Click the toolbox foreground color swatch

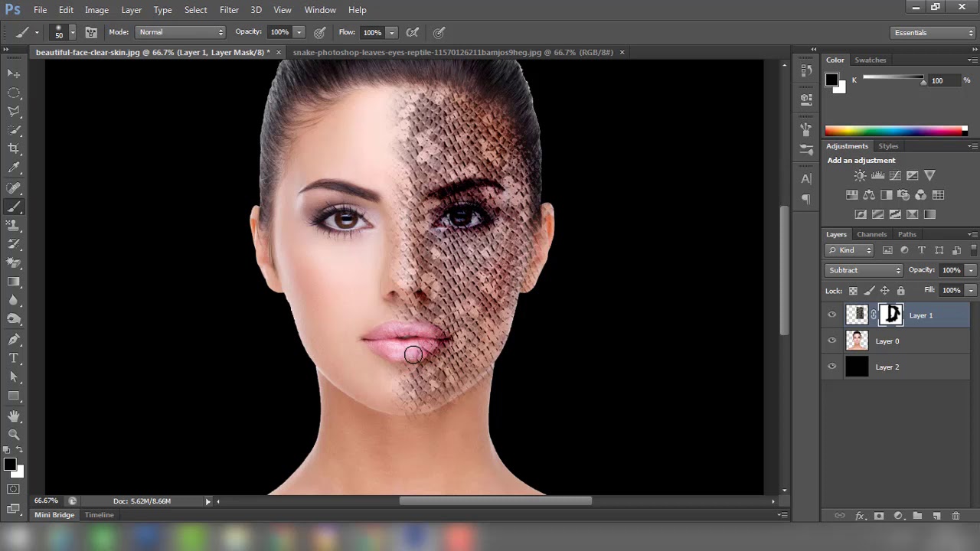click(10, 465)
